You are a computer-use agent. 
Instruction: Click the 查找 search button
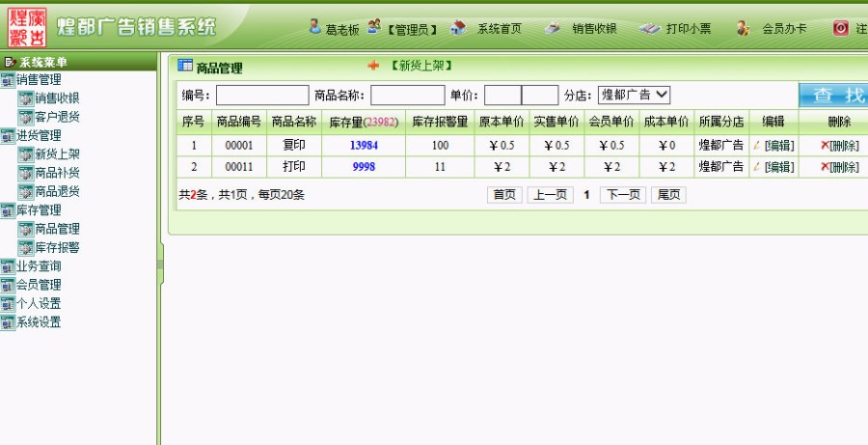point(833,95)
